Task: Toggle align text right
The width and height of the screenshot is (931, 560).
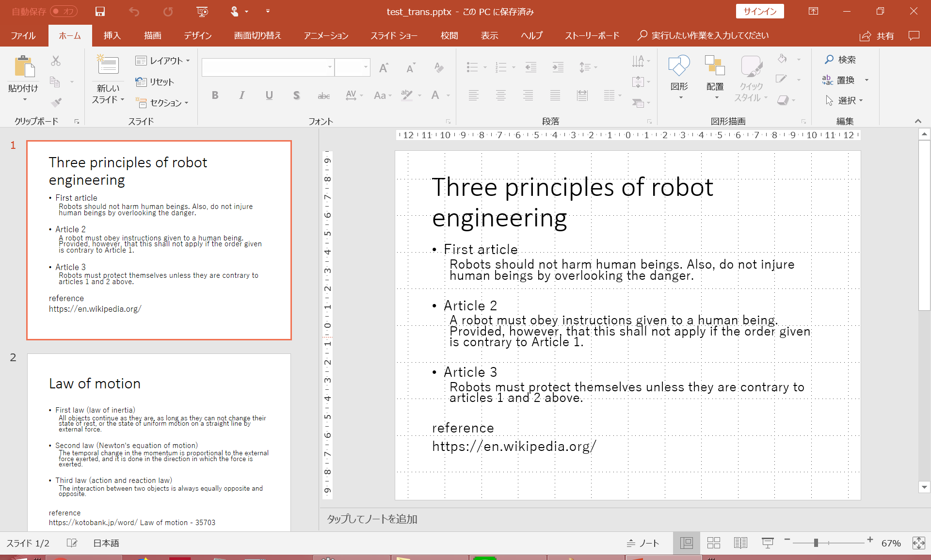Action: [x=528, y=95]
